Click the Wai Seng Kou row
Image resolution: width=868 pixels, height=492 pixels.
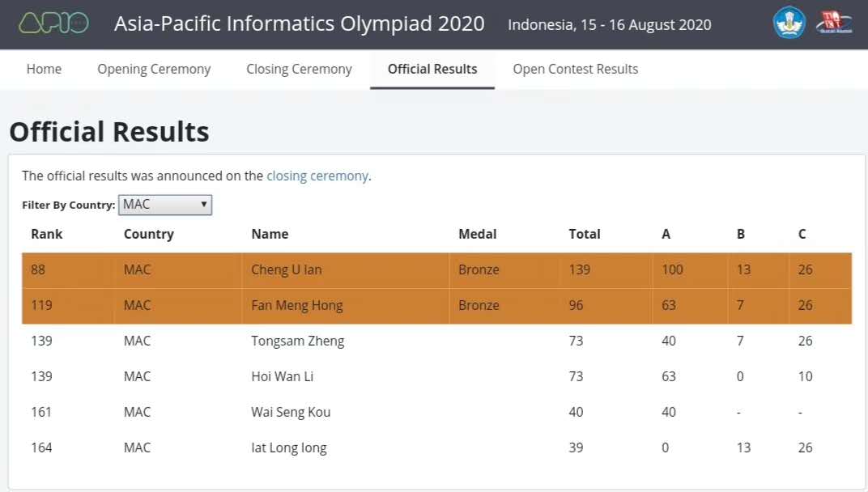[x=291, y=413]
